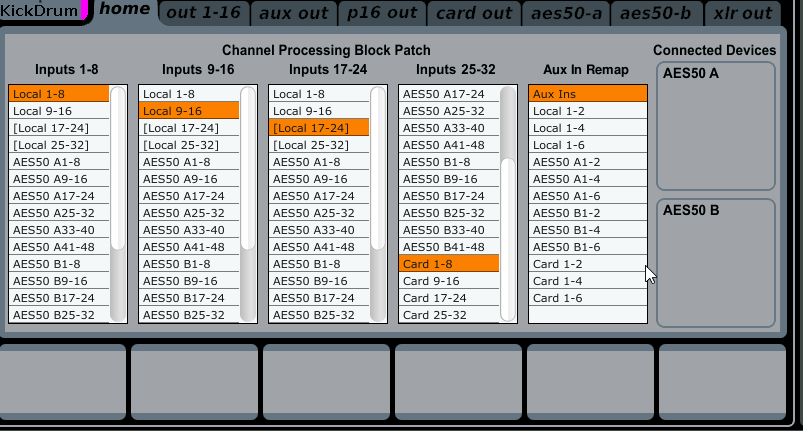Select Local 9-16 in Inputs 1-8 list
This screenshot has width=803, height=431.
pyautogui.click(x=59, y=111)
